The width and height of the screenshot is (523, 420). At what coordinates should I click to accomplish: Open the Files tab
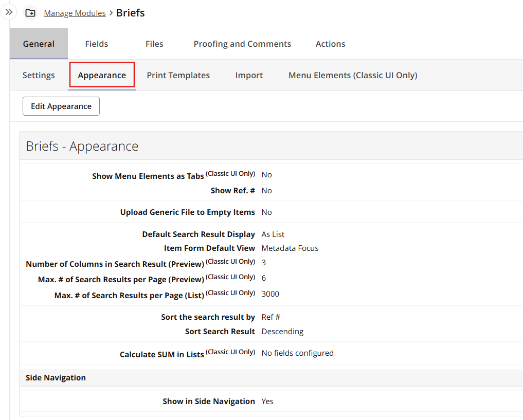tap(154, 44)
